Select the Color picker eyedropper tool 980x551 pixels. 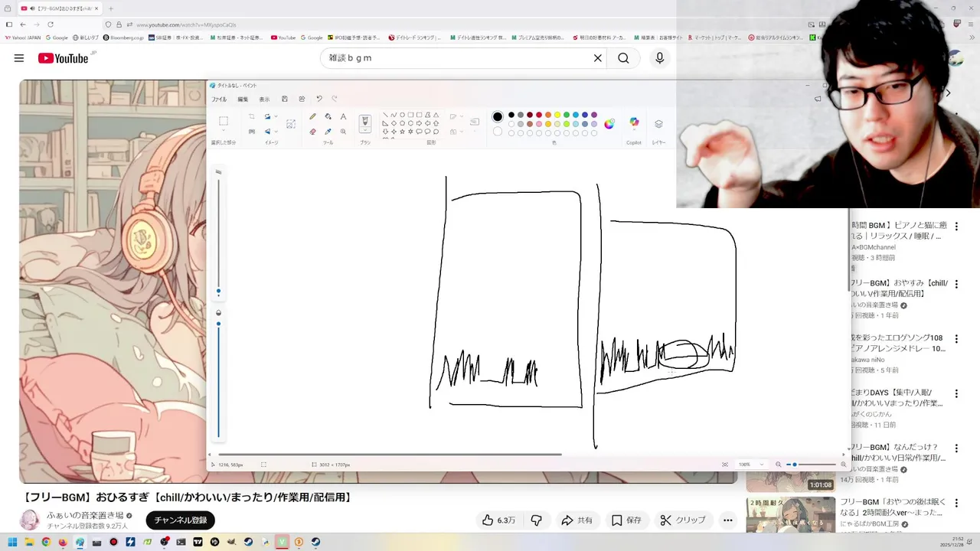point(328,132)
